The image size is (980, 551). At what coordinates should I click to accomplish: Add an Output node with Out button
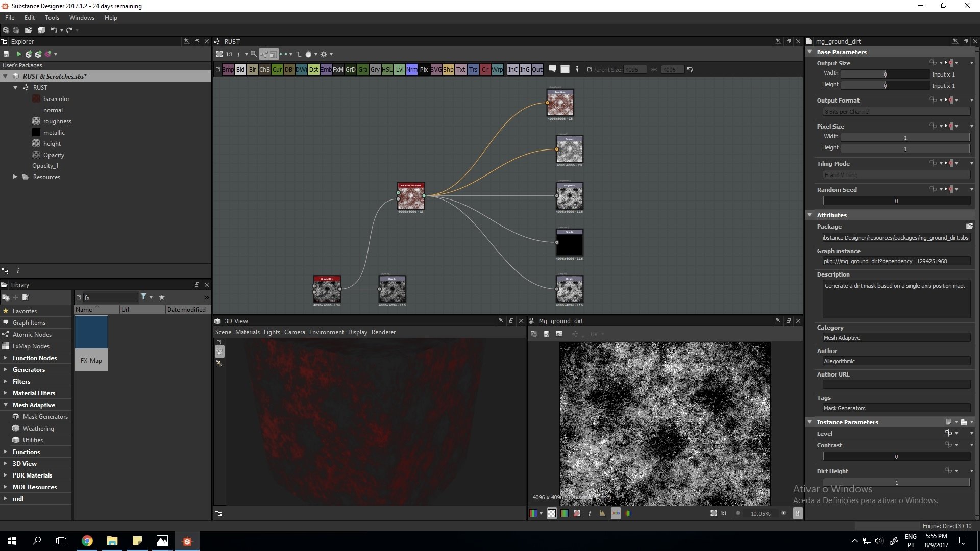tap(537, 70)
